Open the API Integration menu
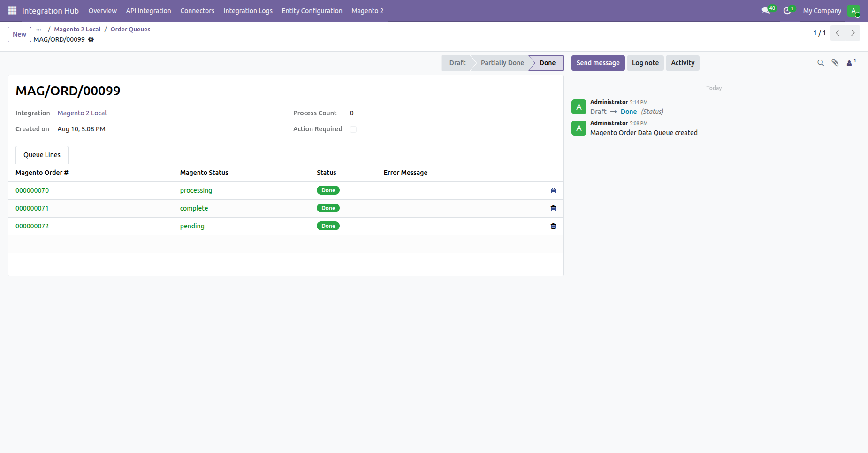This screenshot has height=453, width=868. 148,10
